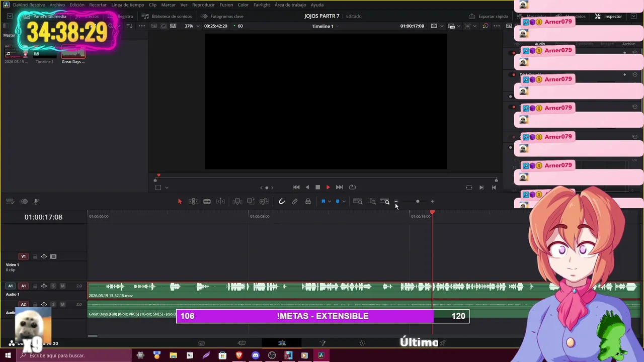Image resolution: width=644 pixels, height=362 pixels.
Task: Open the viewer zoom 37% dropdown
Action: point(192,26)
